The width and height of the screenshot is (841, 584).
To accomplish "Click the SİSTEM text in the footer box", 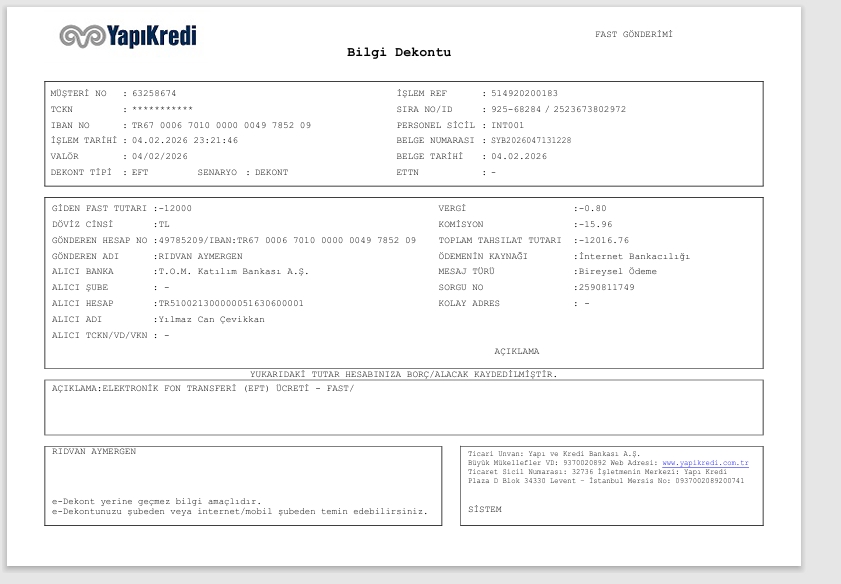I will coord(485,509).
